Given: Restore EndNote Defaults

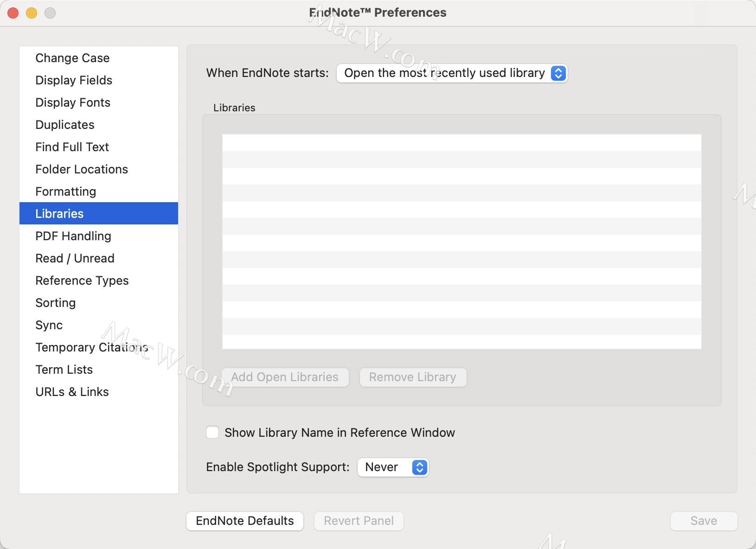Looking at the screenshot, I should (x=245, y=521).
